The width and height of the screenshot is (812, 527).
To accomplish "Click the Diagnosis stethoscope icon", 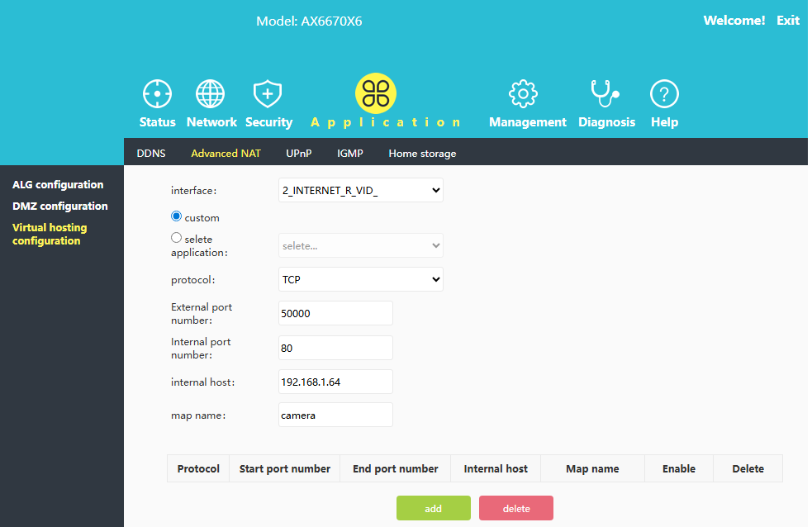I will pyautogui.click(x=605, y=94).
